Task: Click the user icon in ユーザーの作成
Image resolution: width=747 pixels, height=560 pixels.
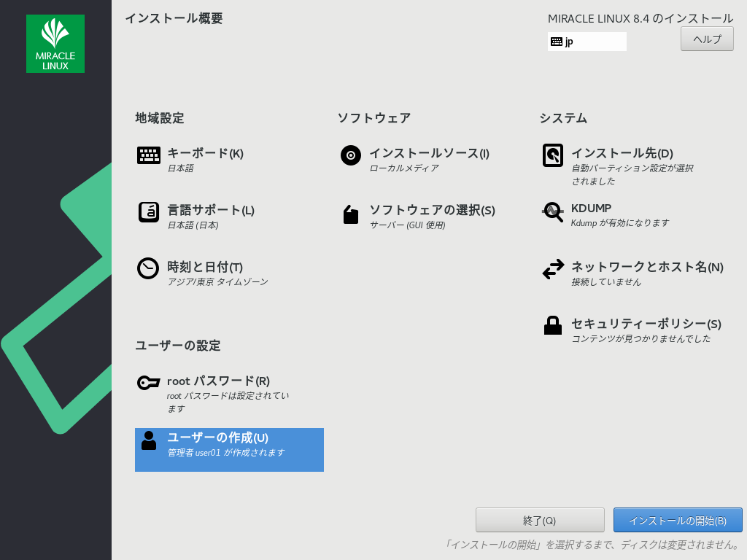Action: (149, 440)
